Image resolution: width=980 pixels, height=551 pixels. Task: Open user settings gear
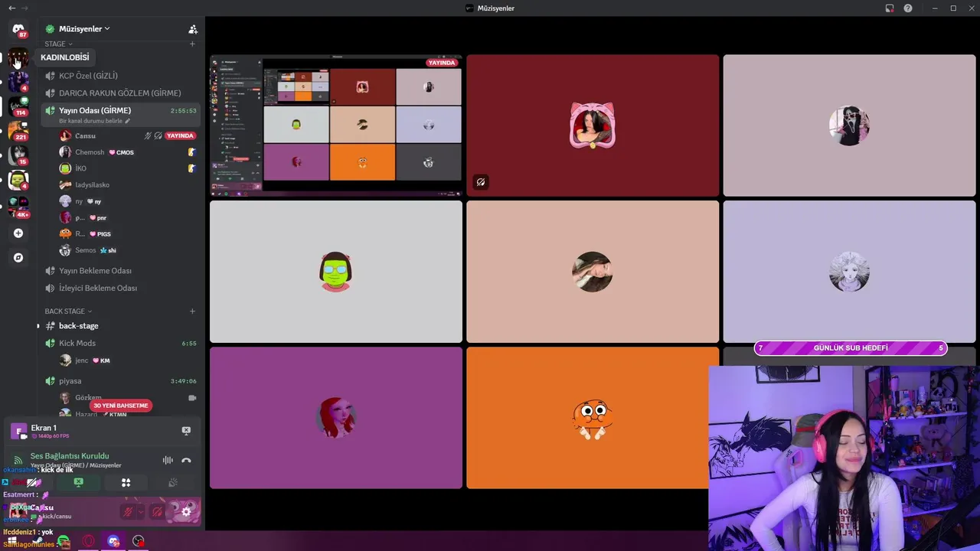tap(186, 512)
